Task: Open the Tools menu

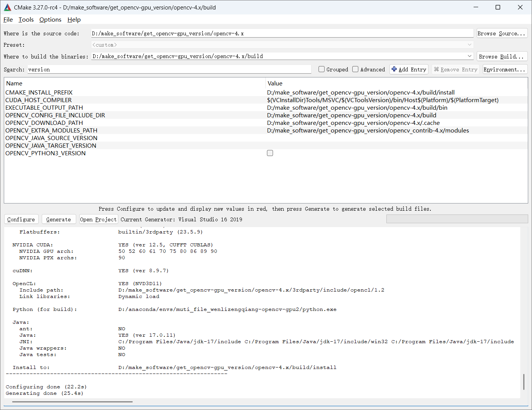Action: 26,19
